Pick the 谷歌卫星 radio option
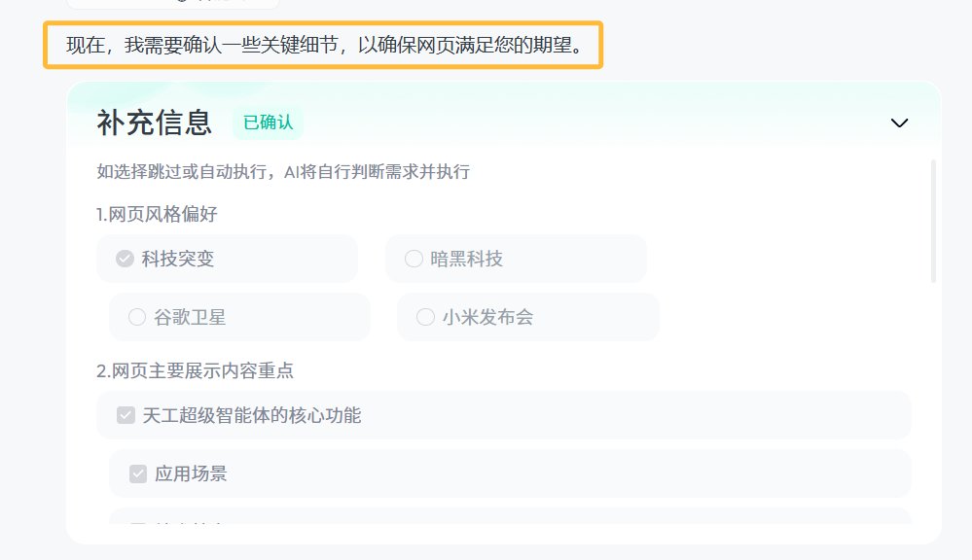Screen dimensions: 972x560 (x=137, y=317)
